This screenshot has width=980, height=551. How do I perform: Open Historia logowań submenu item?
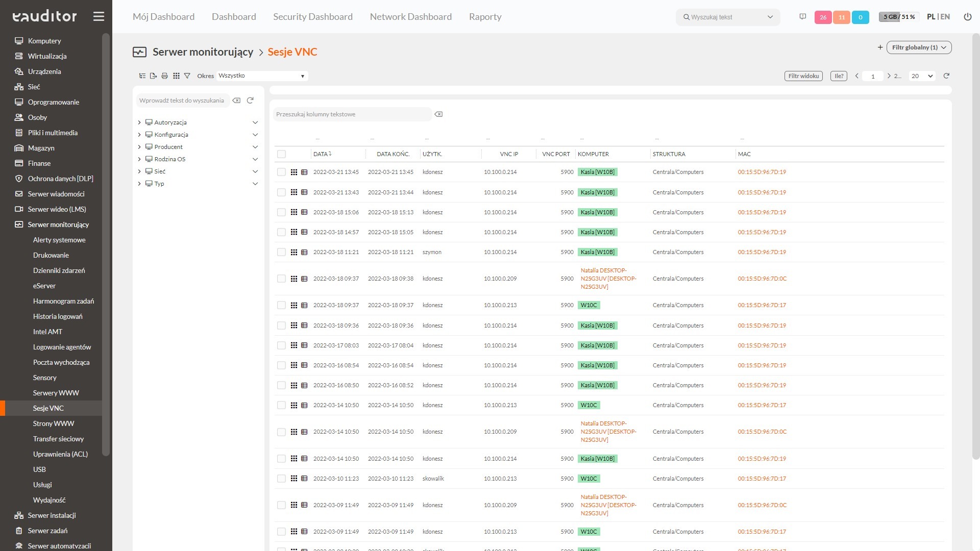[x=58, y=316]
